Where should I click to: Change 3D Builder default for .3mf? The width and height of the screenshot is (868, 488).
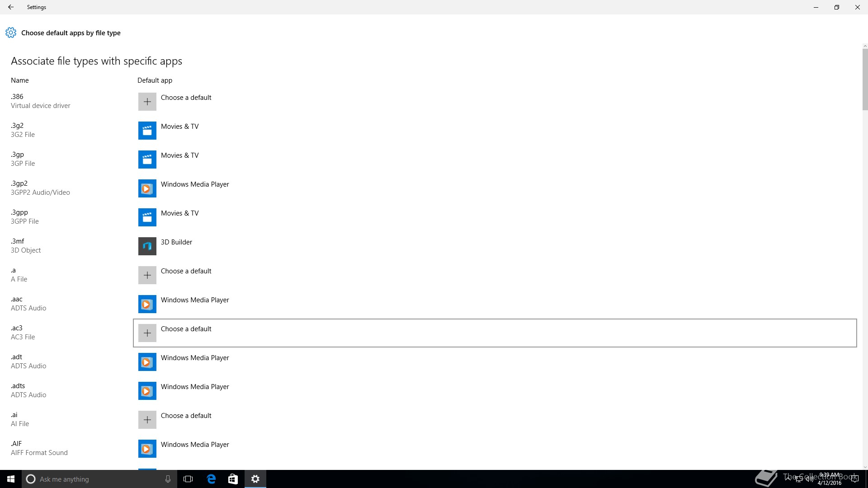tap(495, 246)
